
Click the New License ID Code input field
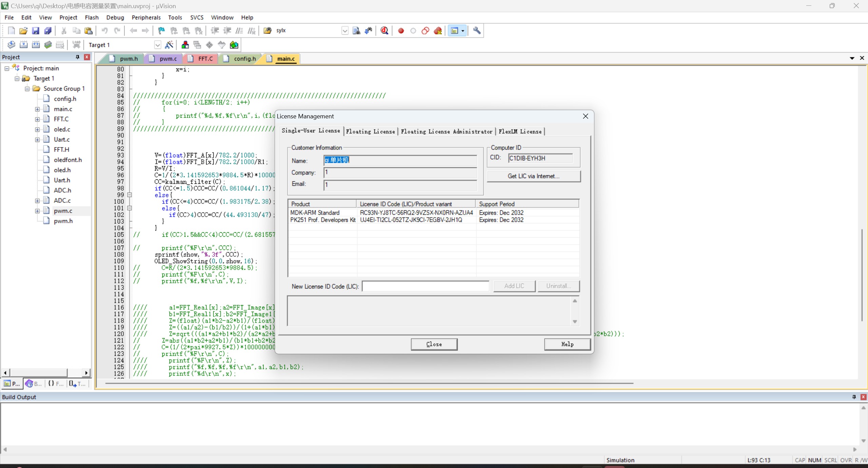click(x=425, y=286)
